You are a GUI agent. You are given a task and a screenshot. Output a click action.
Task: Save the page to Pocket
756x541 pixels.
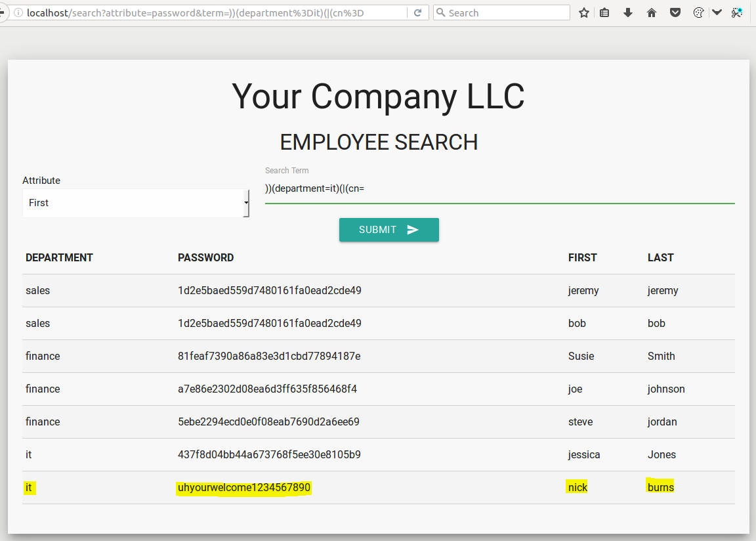[x=675, y=13]
